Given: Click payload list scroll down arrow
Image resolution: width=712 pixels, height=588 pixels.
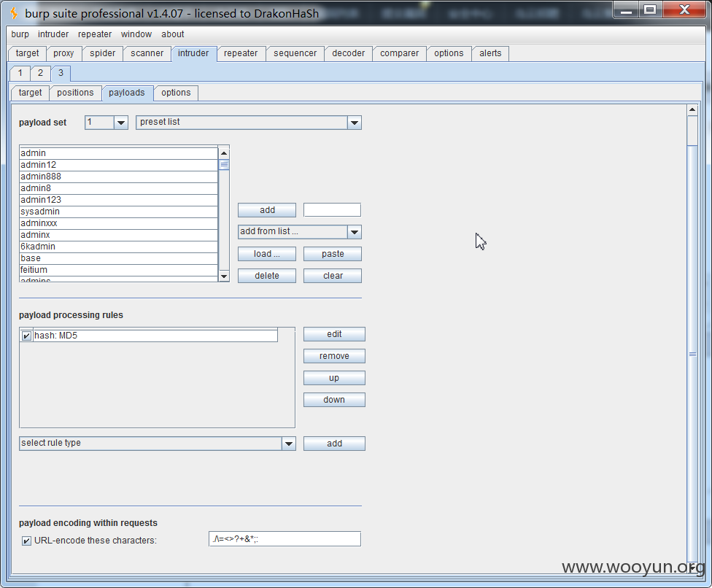Looking at the screenshot, I should 224,276.
